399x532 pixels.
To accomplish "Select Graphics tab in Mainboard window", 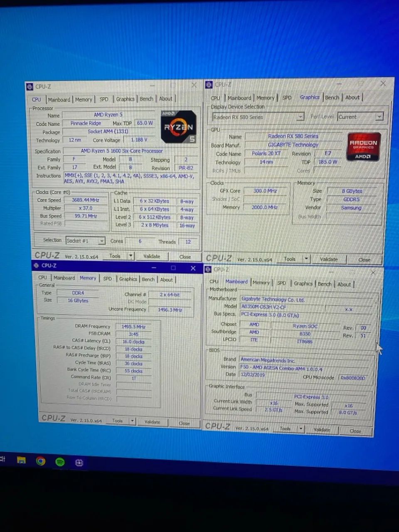I will (x=303, y=283).
